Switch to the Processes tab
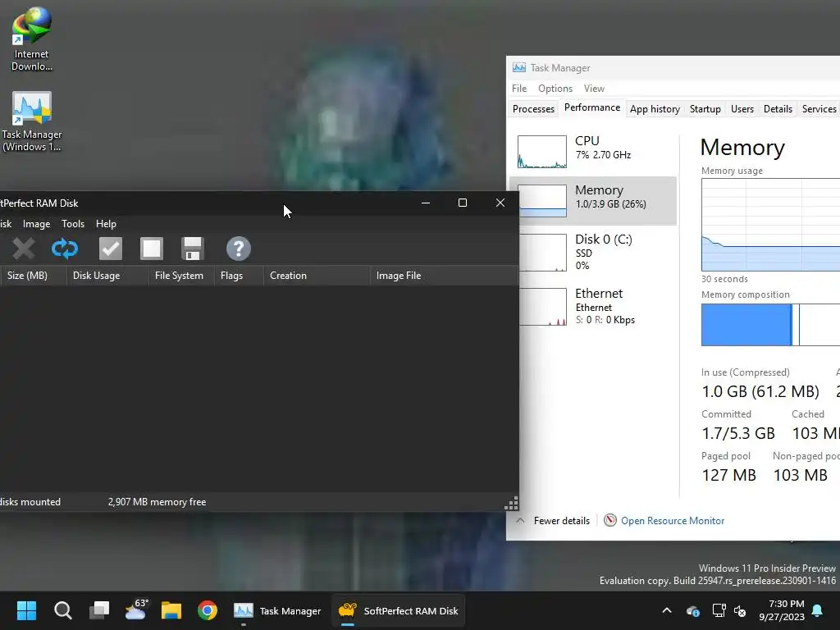Image resolution: width=840 pixels, height=630 pixels. click(533, 109)
